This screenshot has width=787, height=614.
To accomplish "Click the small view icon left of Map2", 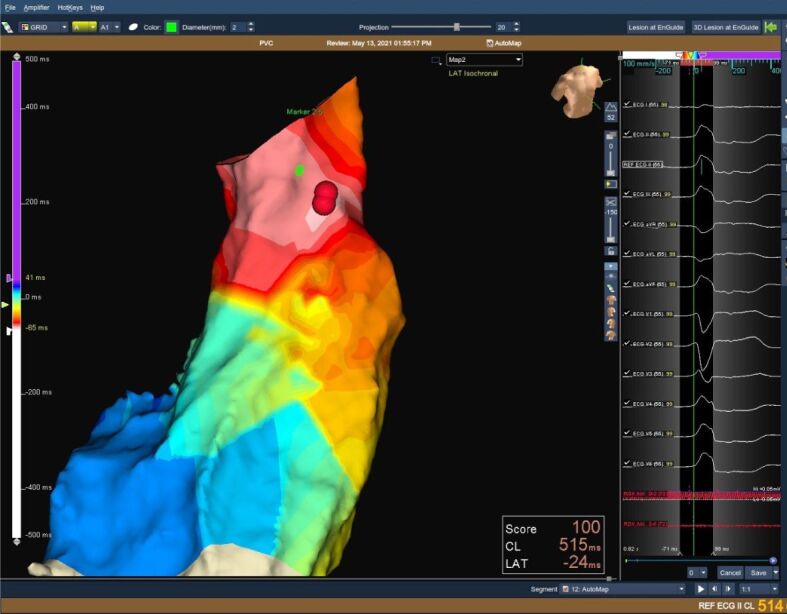I will (436, 60).
